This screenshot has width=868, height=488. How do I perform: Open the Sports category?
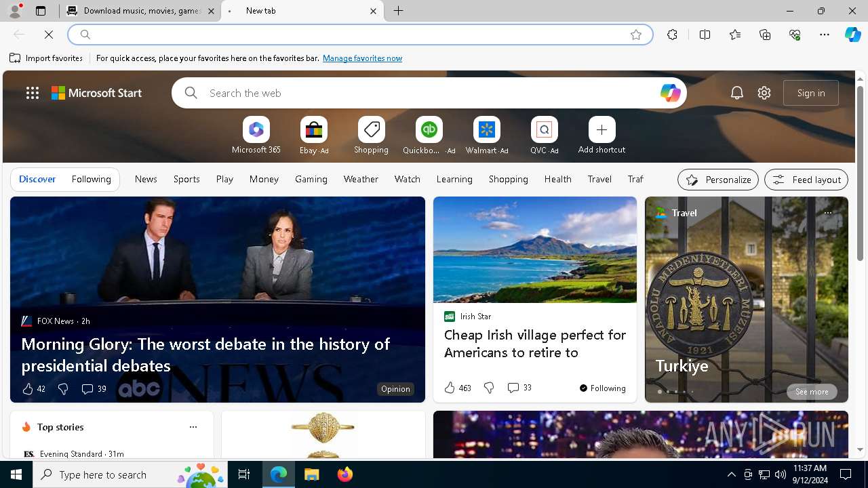click(x=186, y=179)
